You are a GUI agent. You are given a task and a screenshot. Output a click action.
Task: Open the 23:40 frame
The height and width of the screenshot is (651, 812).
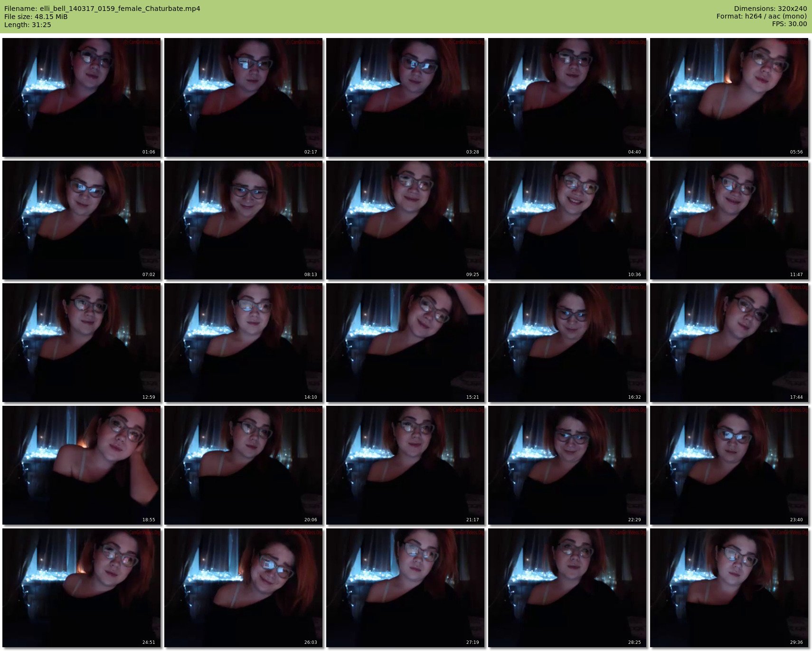pos(729,465)
